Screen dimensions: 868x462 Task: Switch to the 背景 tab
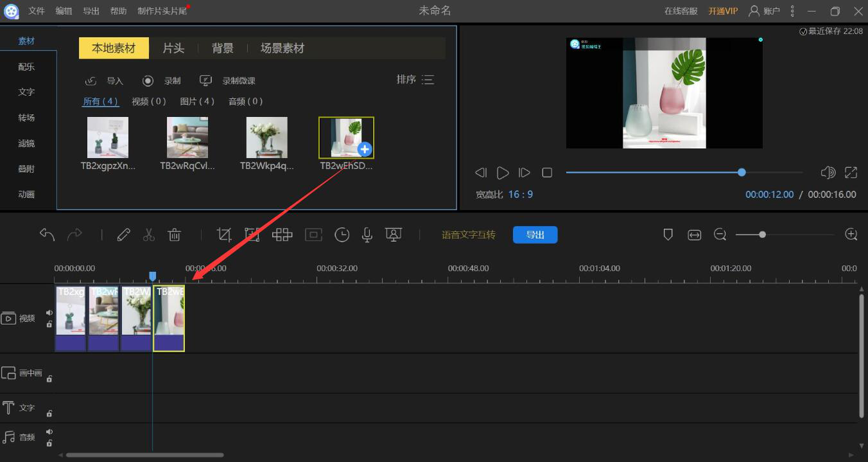[223, 48]
